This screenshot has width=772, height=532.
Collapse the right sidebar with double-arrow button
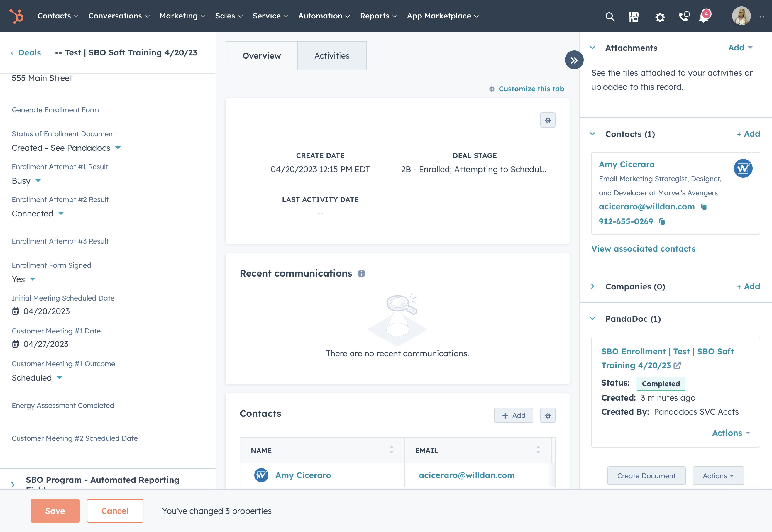coord(574,60)
